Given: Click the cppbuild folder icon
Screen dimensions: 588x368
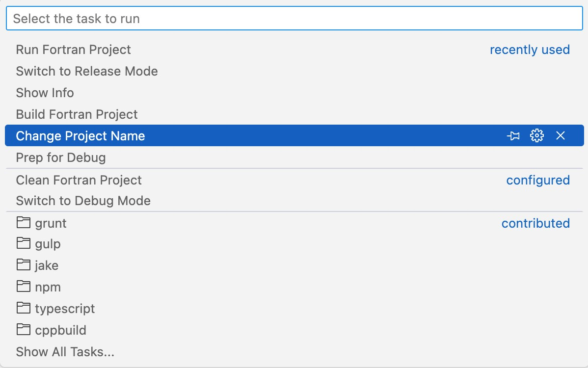Looking at the screenshot, I should [x=23, y=330].
